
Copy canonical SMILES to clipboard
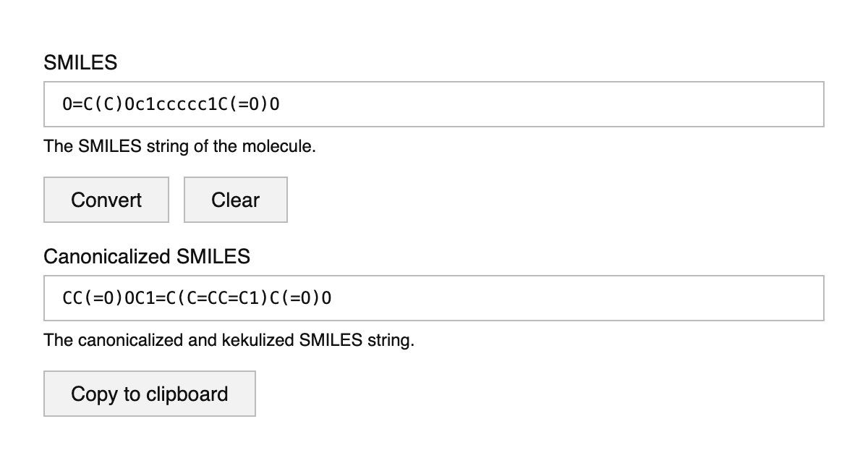pyautogui.click(x=149, y=394)
